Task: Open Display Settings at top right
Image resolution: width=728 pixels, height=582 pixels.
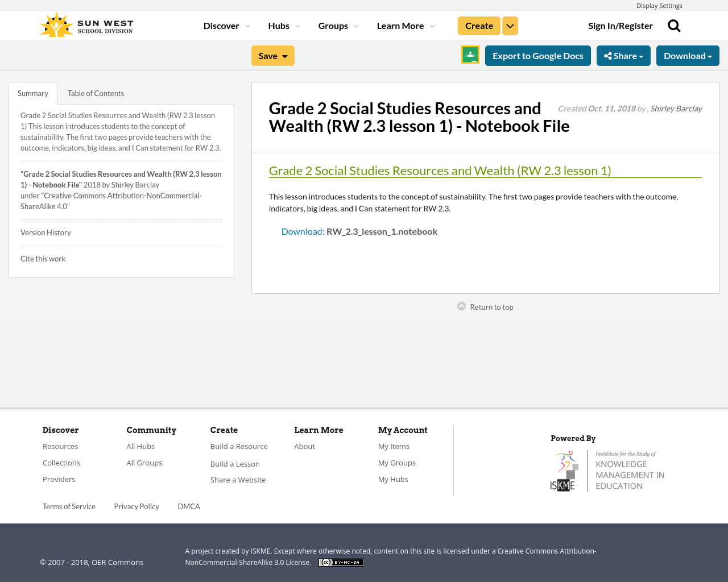Action: [659, 5]
